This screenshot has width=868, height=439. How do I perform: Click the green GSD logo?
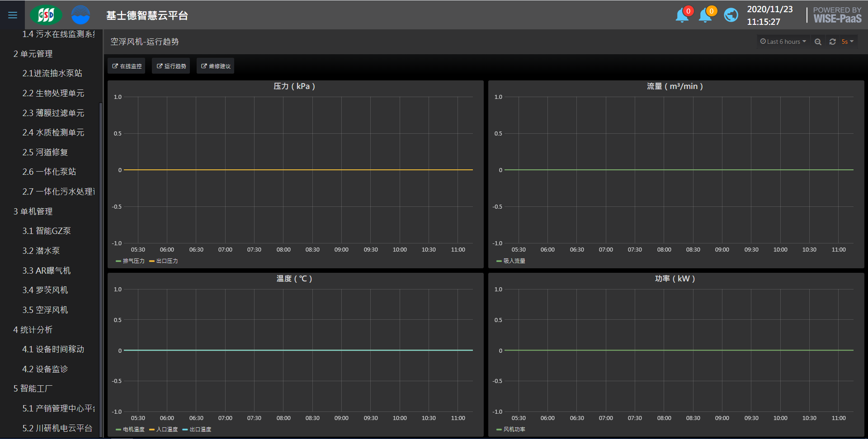pos(46,15)
